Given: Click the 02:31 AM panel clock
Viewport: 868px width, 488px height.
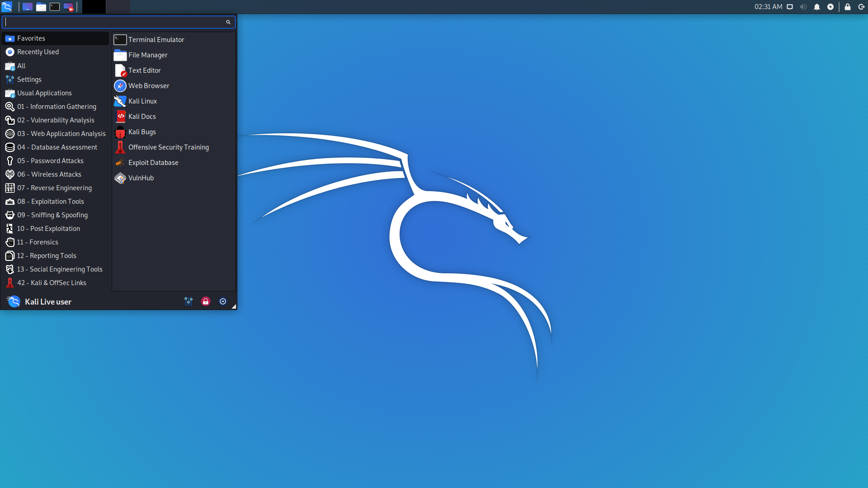Looking at the screenshot, I should pos(768,7).
